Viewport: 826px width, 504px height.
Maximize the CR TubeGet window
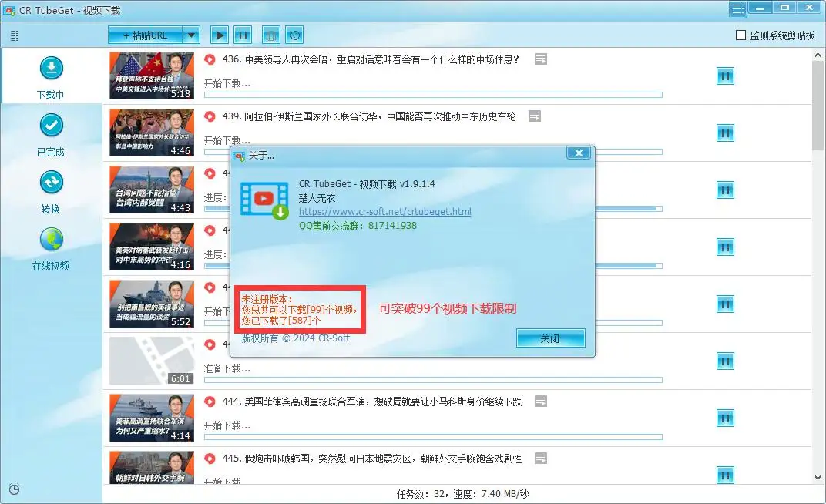(x=784, y=8)
